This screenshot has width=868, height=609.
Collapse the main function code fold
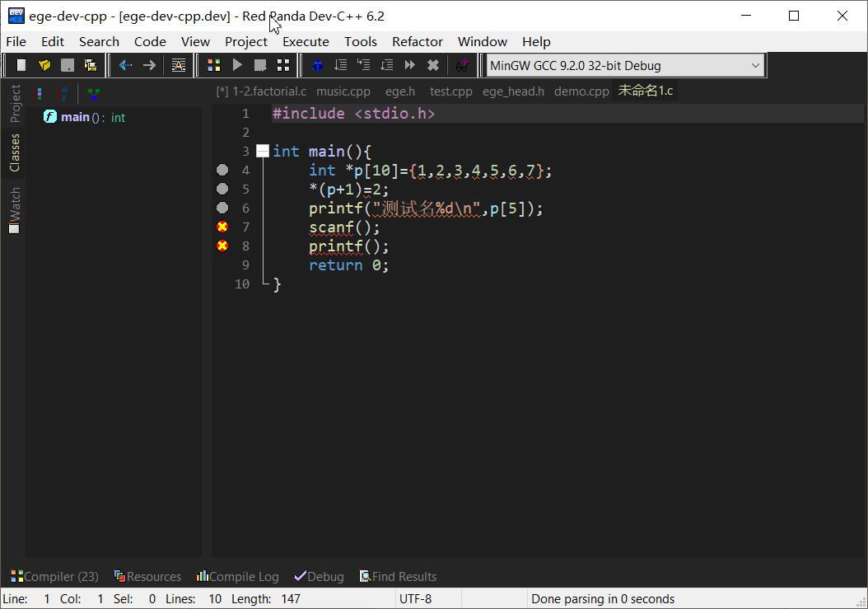point(263,151)
